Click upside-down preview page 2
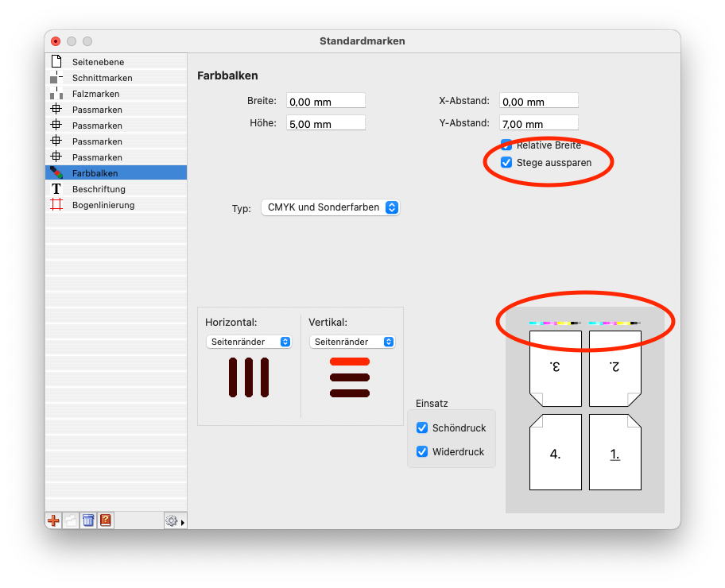The image size is (725, 588). point(615,369)
